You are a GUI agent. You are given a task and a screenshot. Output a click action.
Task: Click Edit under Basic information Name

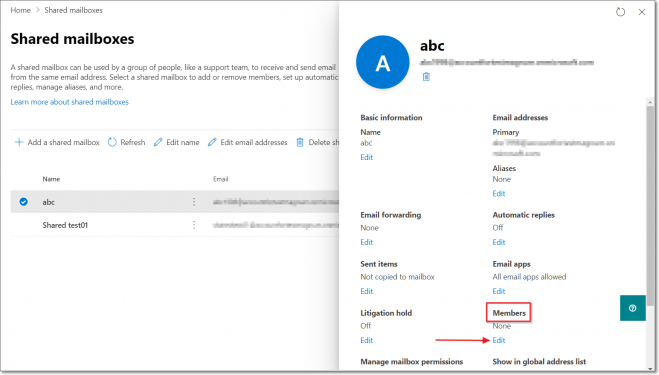366,157
